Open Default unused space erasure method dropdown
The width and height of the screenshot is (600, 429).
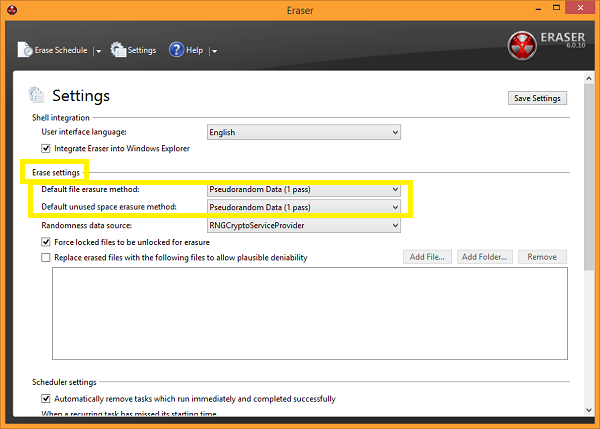pyautogui.click(x=304, y=207)
